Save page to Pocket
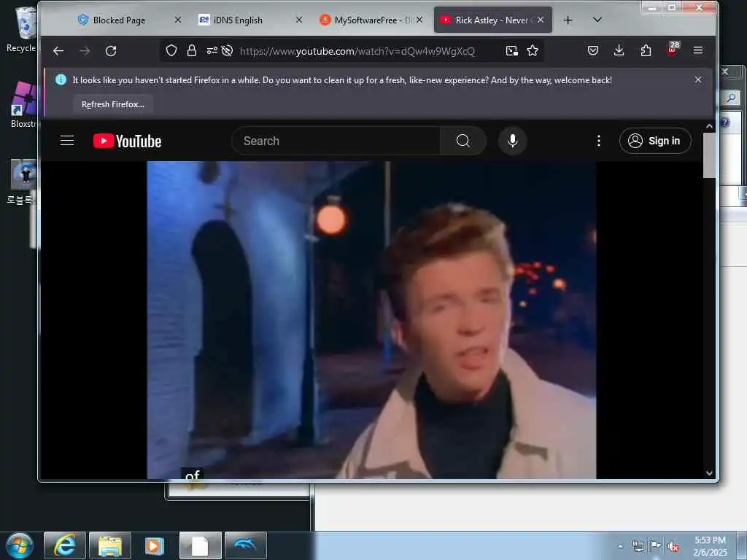 (x=593, y=50)
